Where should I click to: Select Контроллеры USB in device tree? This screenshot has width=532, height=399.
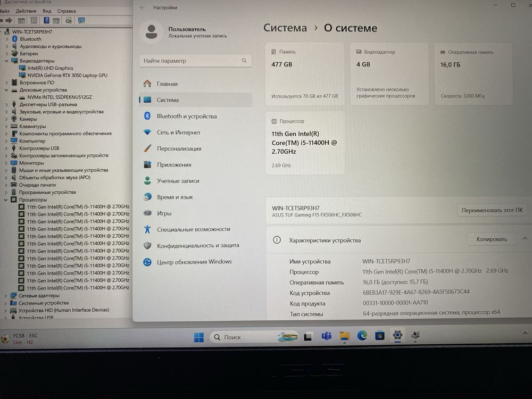pyautogui.click(x=39, y=148)
